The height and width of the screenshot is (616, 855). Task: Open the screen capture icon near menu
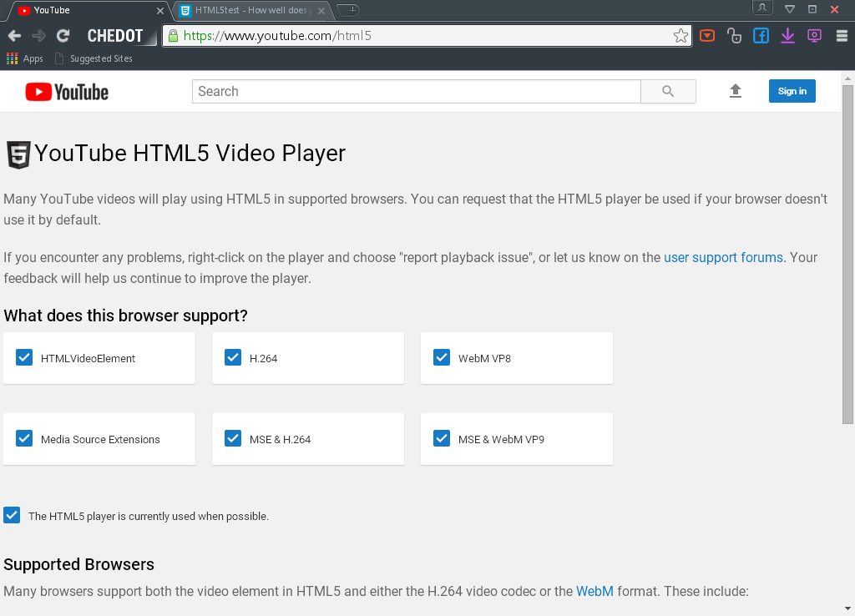(814, 36)
